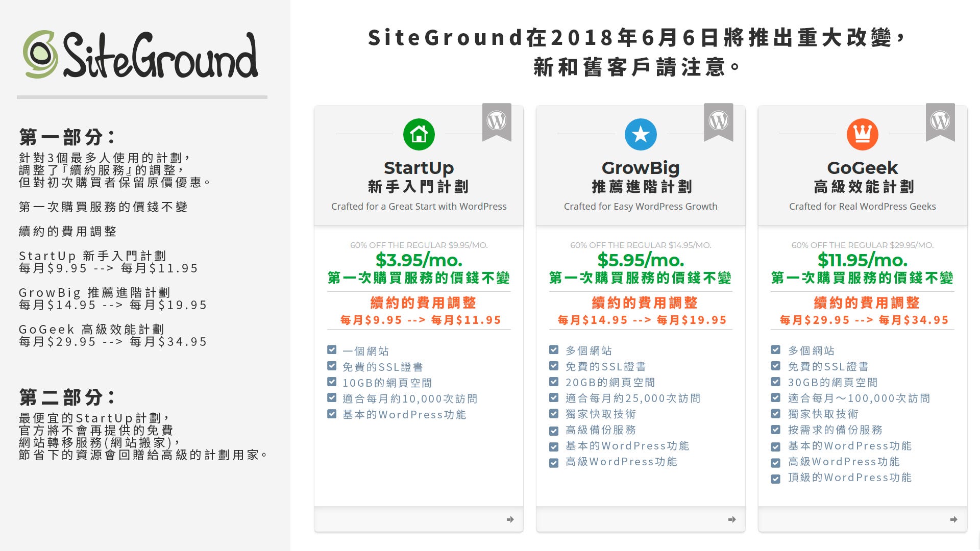Toggle the 30GB的網頁空間 checkbox

[x=776, y=382]
